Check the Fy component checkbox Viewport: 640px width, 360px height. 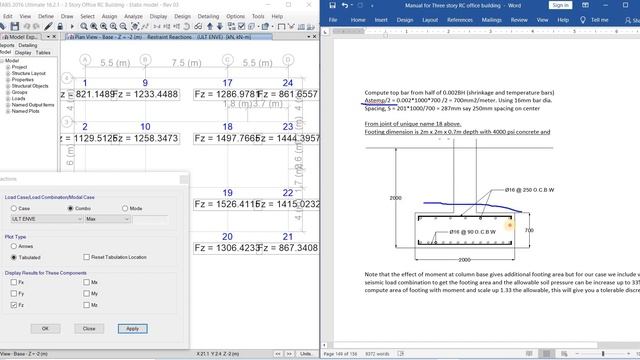[x=14, y=293]
